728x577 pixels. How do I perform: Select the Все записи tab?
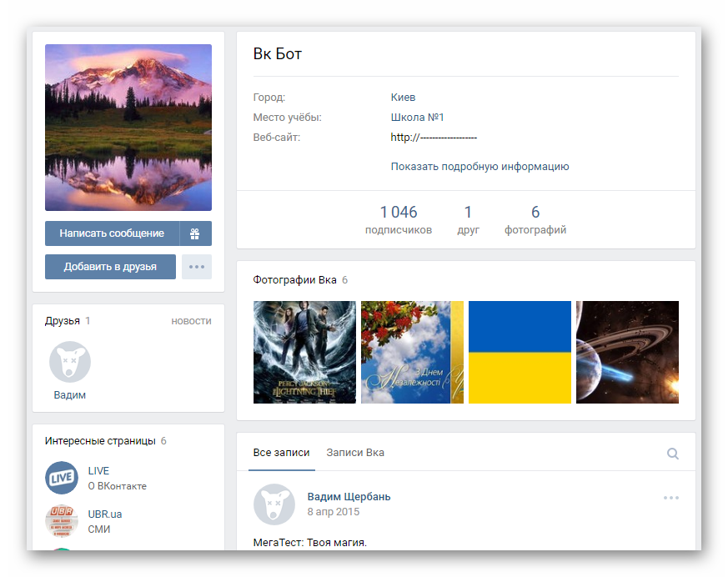pyautogui.click(x=281, y=453)
